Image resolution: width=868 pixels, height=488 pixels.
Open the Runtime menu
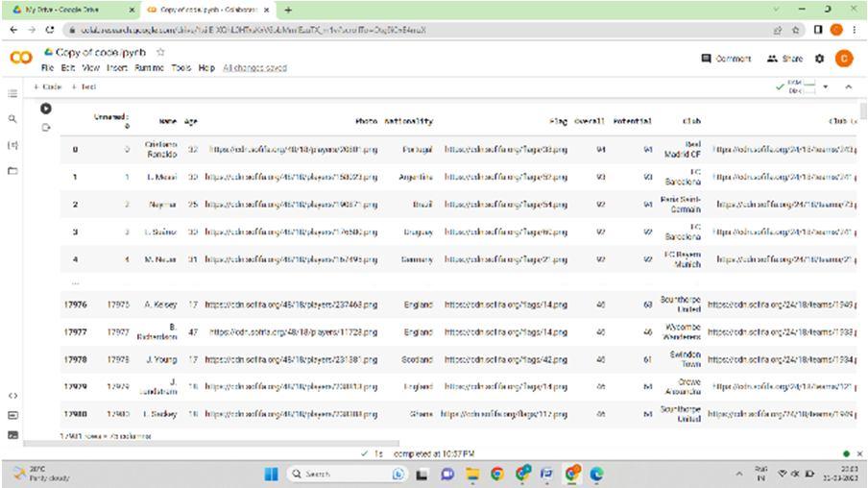pyautogui.click(x=150, y=67)
